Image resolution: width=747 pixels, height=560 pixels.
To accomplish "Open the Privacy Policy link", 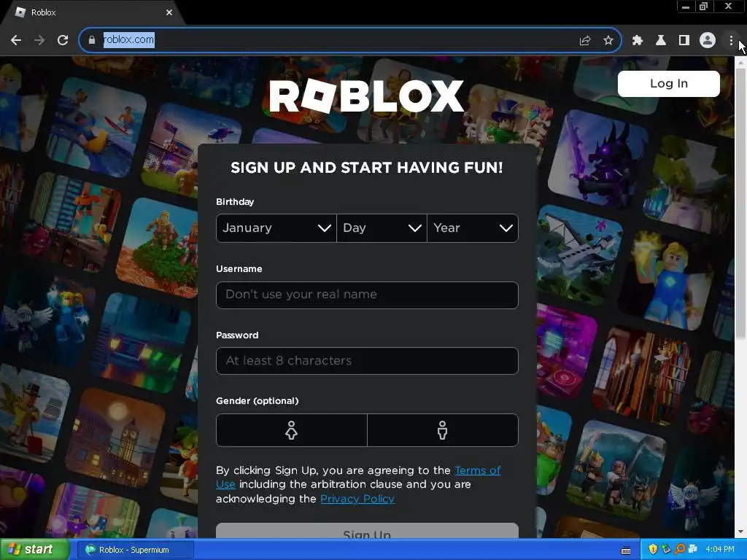I will click(x=357, y=499).
